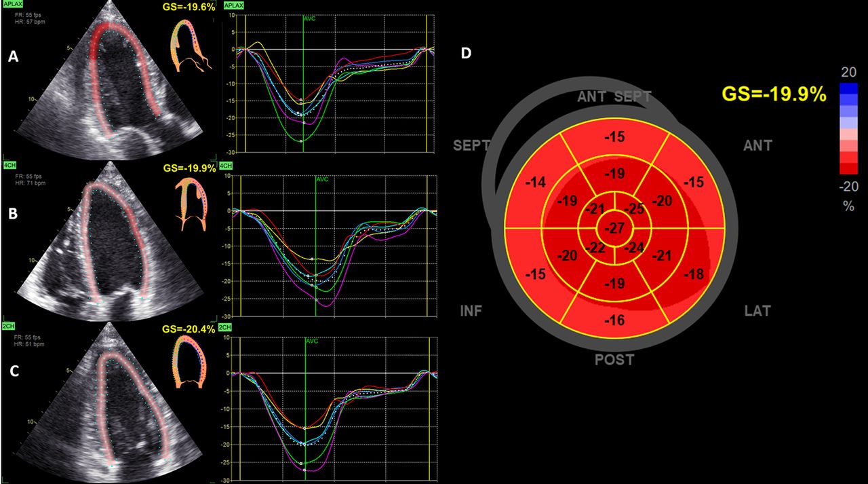Click the posterior basal segment showing -16
The width and height of the screenshot is (868, 484).
(x=615, y=321)
